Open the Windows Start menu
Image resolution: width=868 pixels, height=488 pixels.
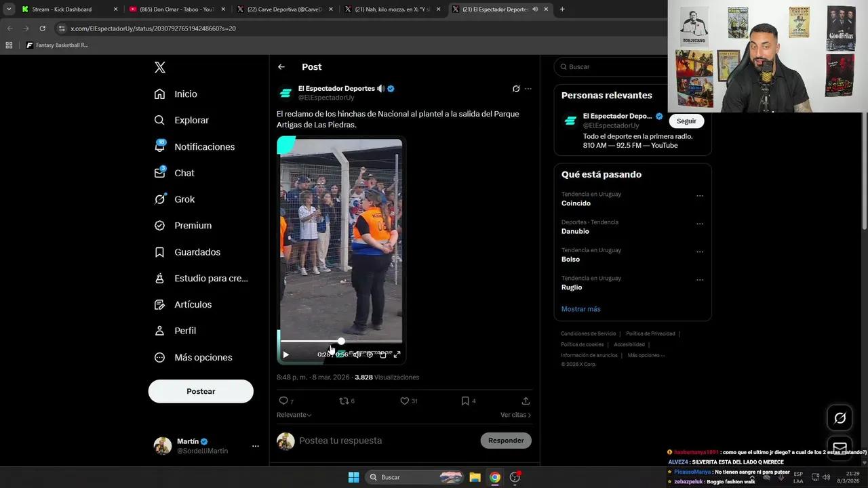point(353,477)
